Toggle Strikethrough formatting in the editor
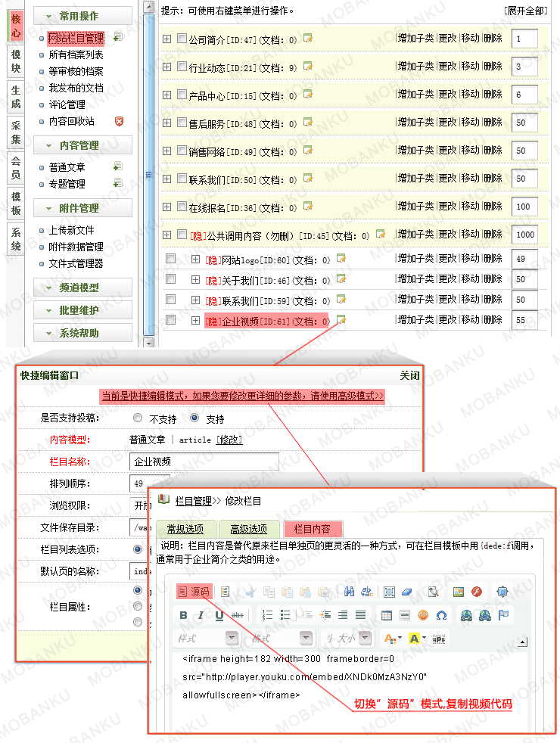Viewport: 560px width, 743px height. [238, 615]
